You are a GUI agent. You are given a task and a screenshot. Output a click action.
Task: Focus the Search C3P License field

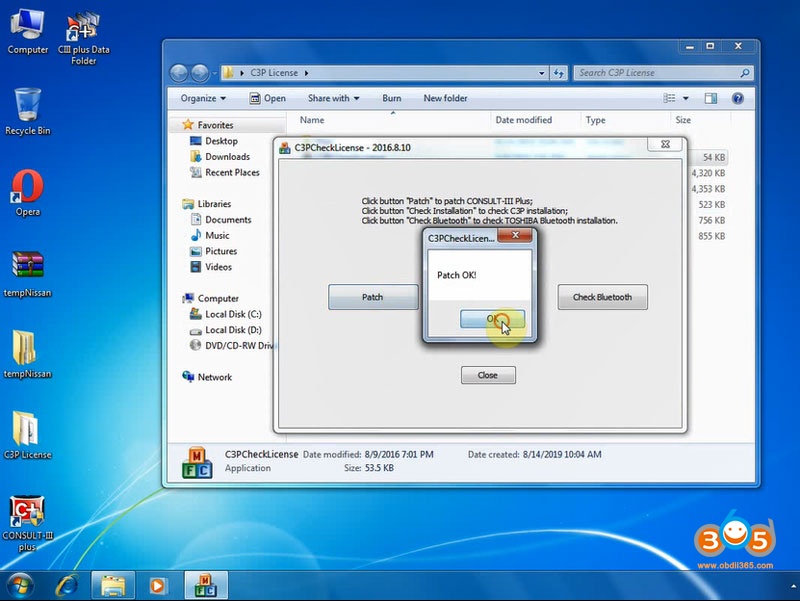[657, 73]
